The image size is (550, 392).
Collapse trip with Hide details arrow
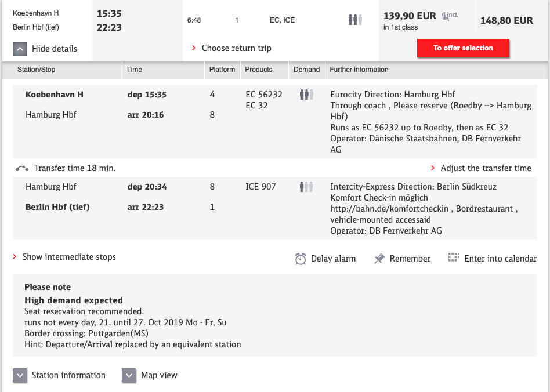point(20,49)
